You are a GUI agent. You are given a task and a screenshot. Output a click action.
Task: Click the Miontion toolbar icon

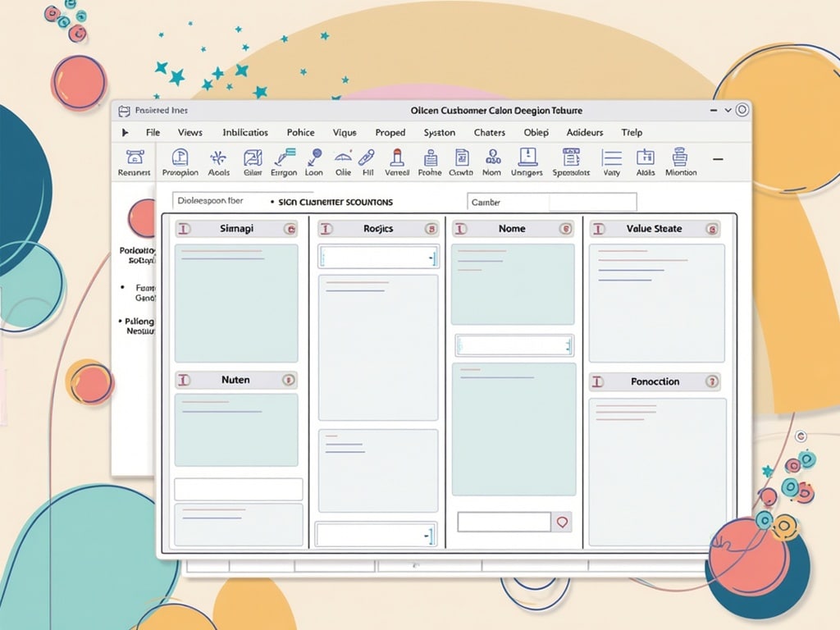680,157
